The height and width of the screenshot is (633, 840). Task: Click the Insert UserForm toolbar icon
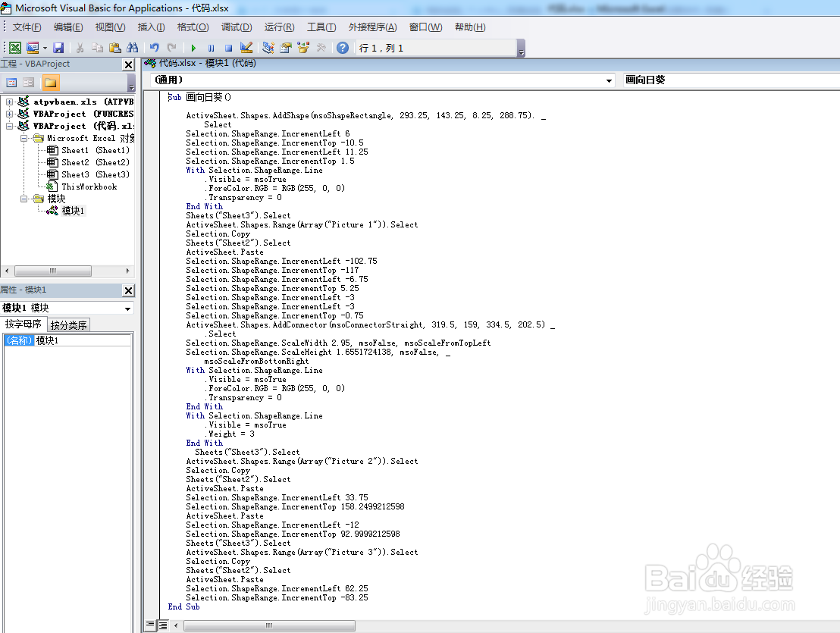tap(33, 48)
